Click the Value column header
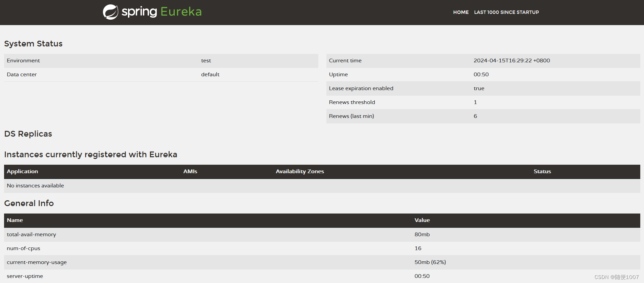The height and width of the screenshot is (283, 644). point(422,220)
